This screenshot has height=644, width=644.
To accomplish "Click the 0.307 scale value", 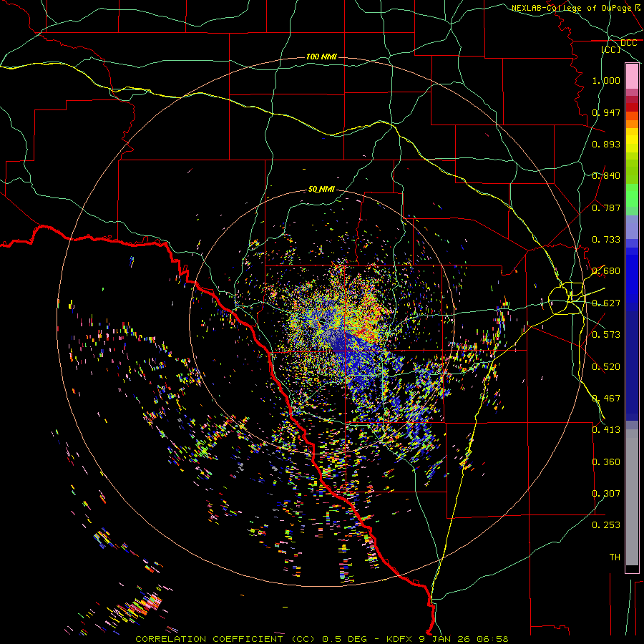I will 606,494.
